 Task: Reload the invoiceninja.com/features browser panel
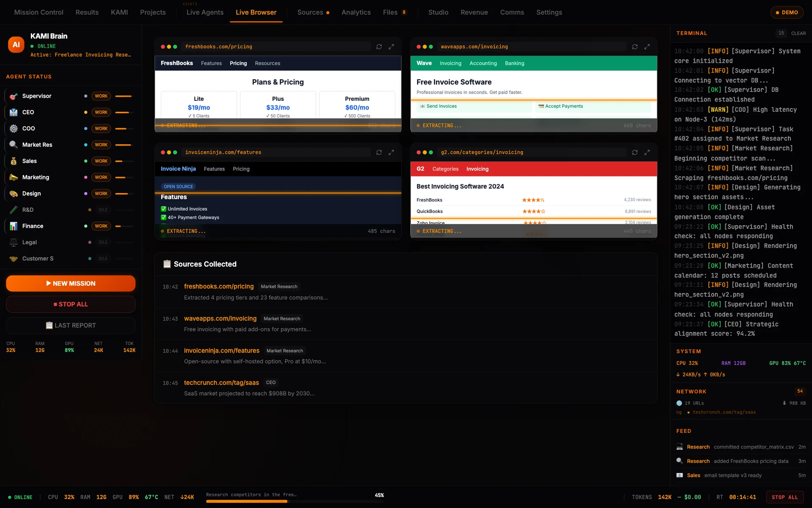(379, 152)
